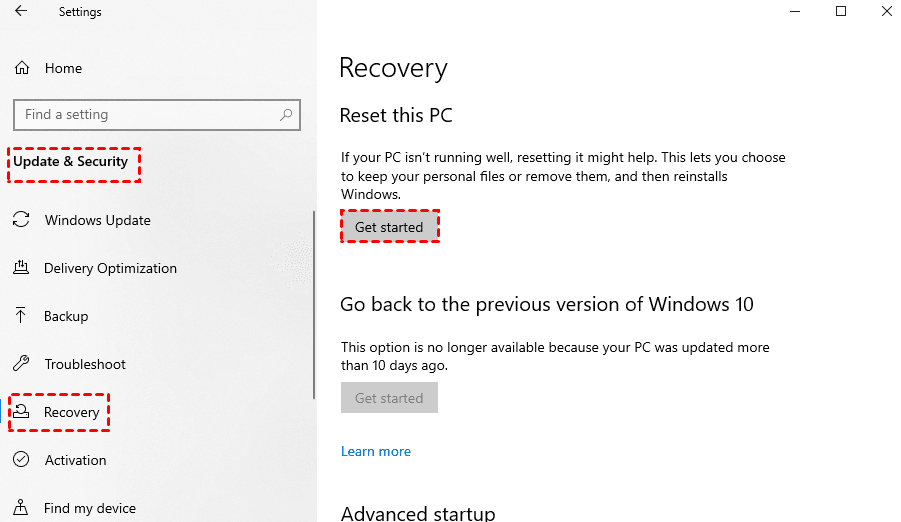Click the Home icon in sidebar
901x522 pixels.
[21, 68]
